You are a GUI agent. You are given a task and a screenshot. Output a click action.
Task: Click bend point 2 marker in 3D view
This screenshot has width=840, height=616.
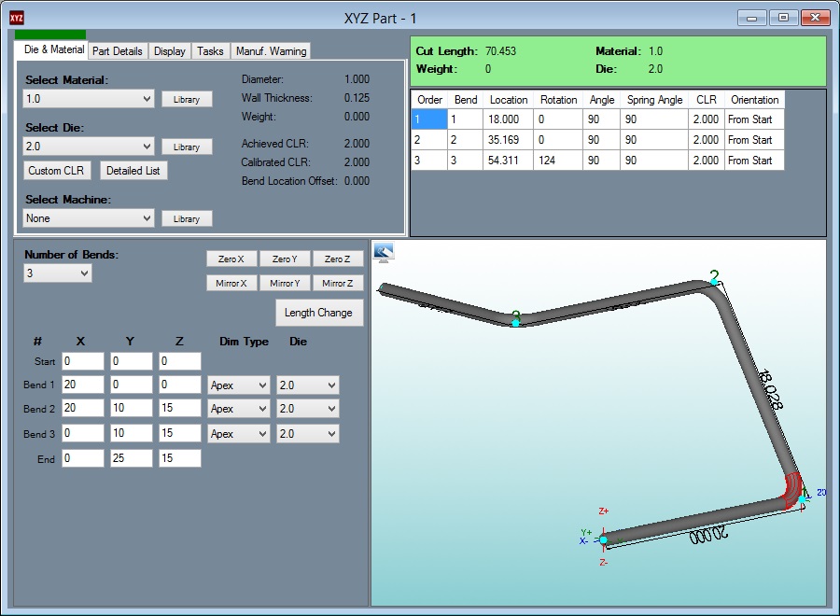tap(713, 281)
